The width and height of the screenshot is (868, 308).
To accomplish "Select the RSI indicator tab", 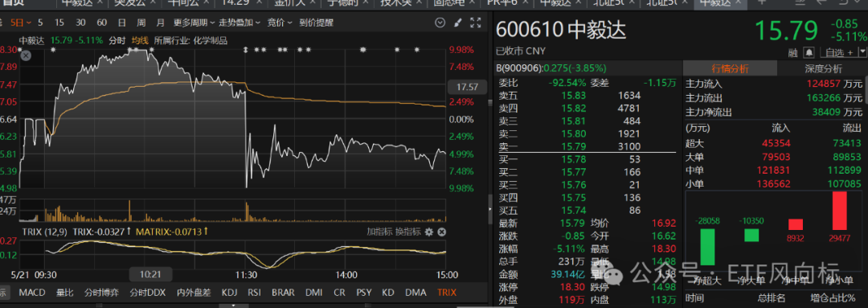I will 255,293.
